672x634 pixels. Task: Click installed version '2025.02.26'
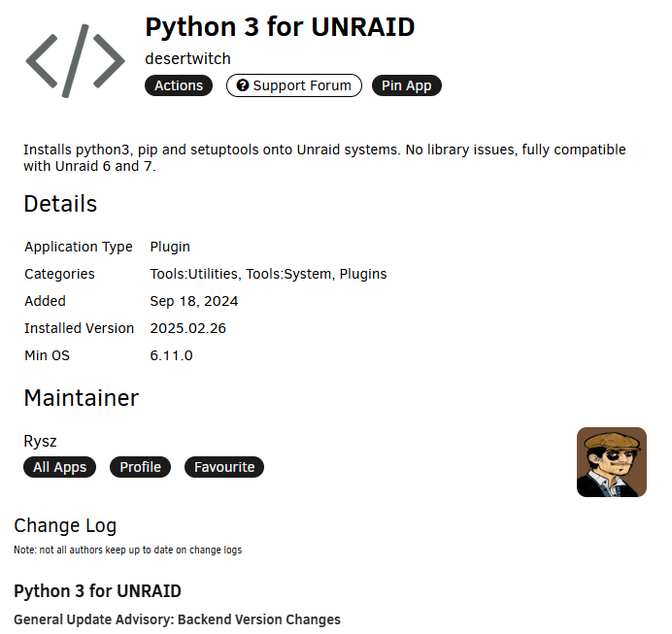187,328
